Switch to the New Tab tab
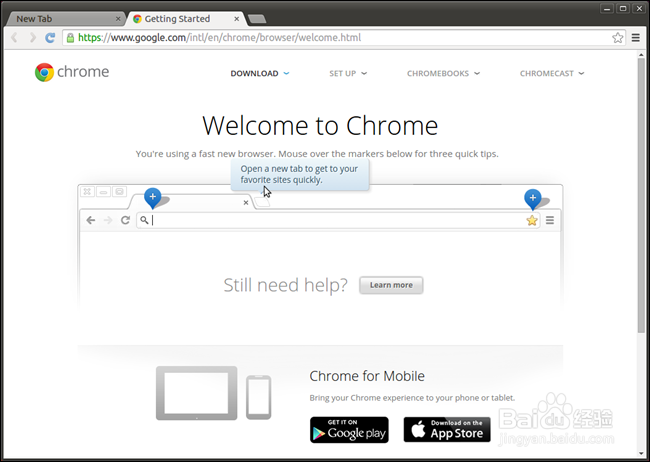This screenshot has width=650, height=462. click(64, 19)
